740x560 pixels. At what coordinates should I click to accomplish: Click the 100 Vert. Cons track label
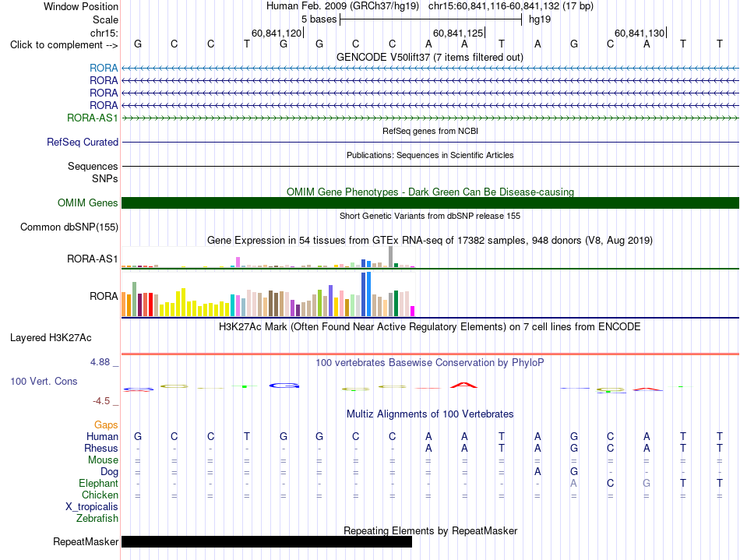44,381
